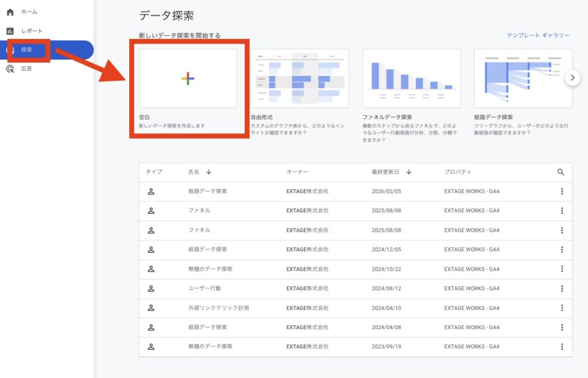Open the three-dot menu on the top 経路データ探索 row
The image size is (588, 378).
pyautogui.click(x=562, y=191)
